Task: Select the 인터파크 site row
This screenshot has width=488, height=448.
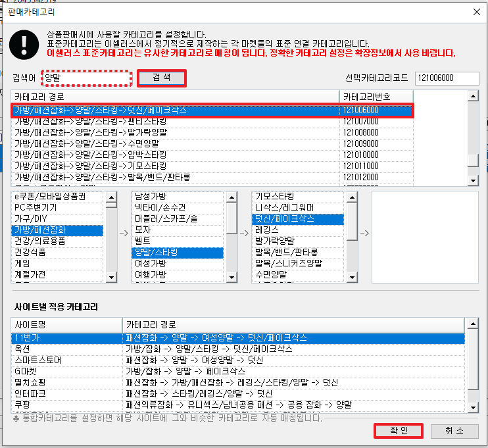Action: click(238, 394)
